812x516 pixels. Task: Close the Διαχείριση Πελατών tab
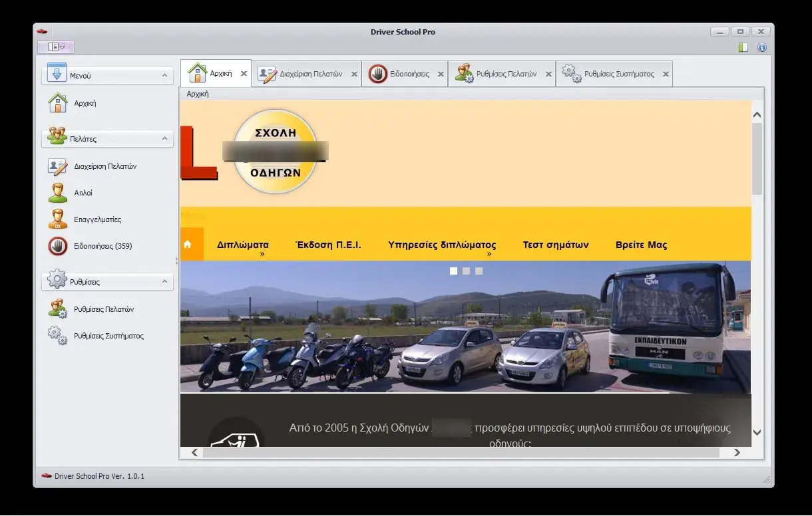(354, 74)
